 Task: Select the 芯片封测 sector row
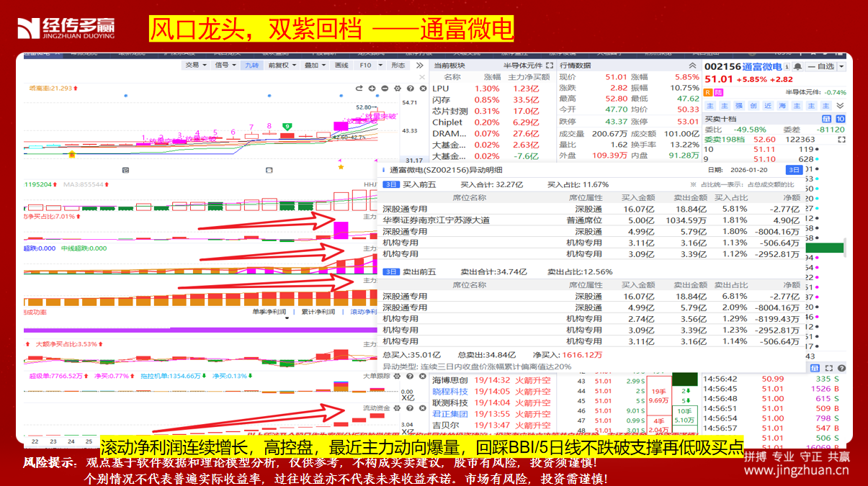pyautogui.click(x=449, y=111)
